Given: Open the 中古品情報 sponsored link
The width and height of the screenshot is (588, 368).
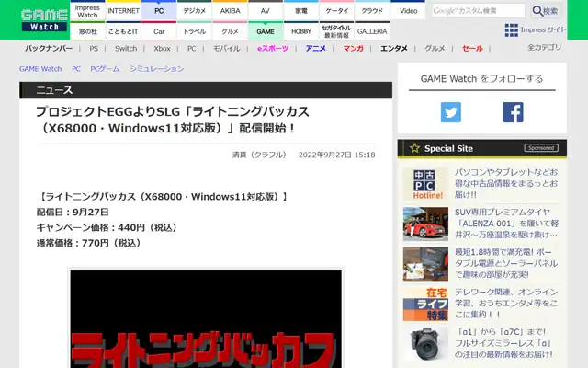Looking at the screenshot, I should coord(506,183).
